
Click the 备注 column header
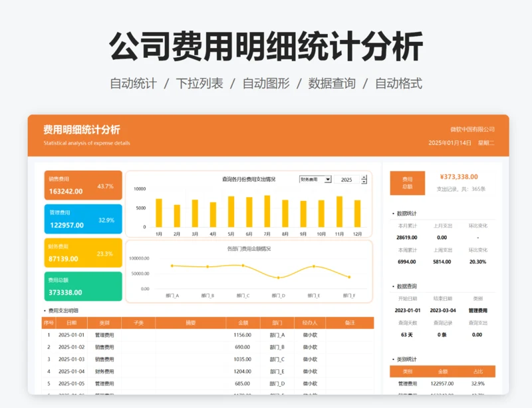(350, 323)
